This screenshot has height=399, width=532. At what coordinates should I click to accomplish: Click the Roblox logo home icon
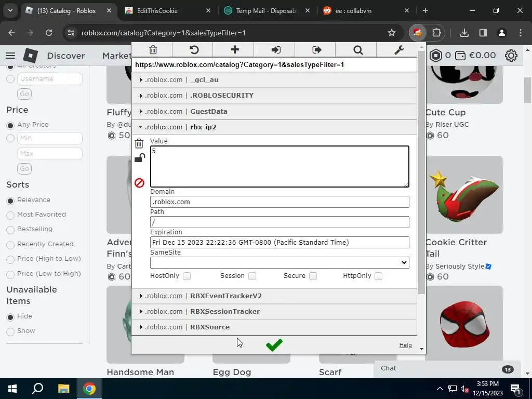31,55
